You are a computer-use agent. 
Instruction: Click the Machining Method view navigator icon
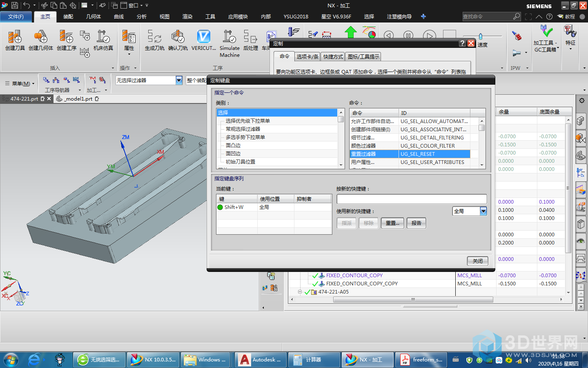[76, 80]
